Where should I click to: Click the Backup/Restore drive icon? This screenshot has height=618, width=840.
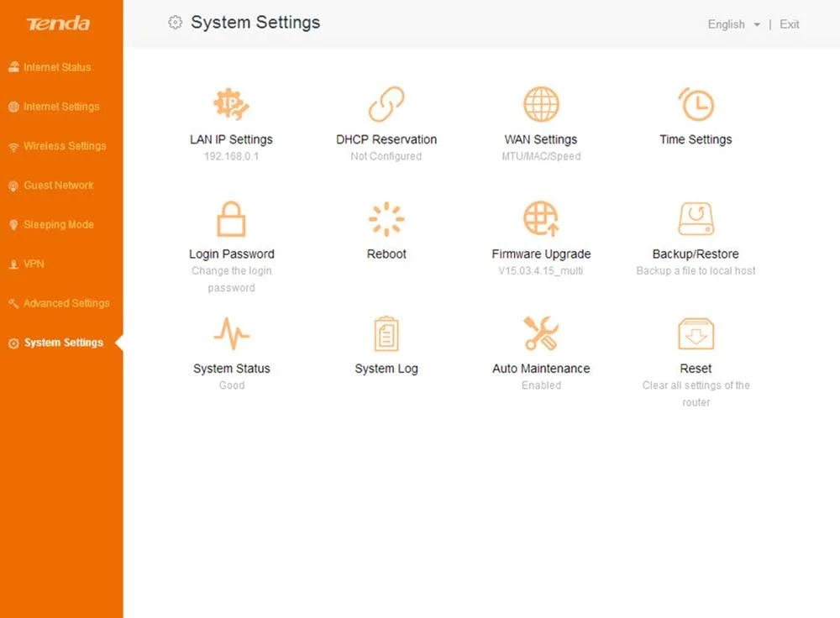coord(696,219)
